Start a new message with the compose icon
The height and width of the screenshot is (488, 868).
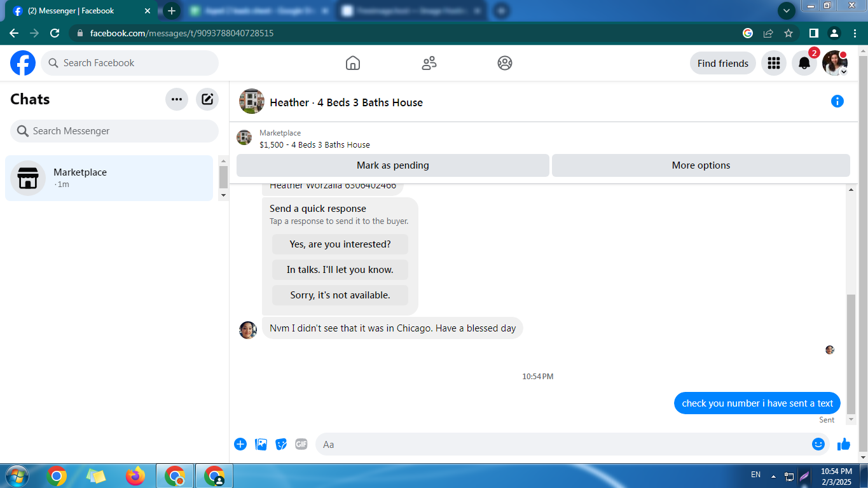(x=207, y=99)
